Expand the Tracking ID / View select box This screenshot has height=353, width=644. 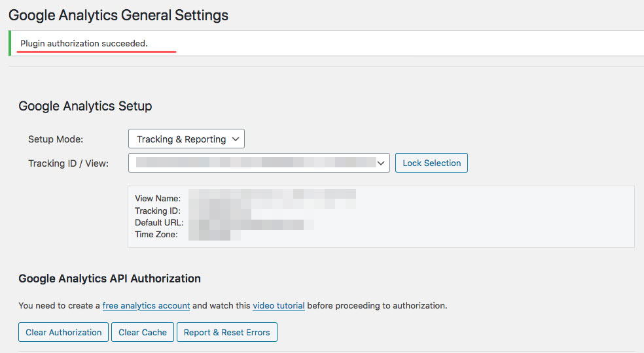259,163
